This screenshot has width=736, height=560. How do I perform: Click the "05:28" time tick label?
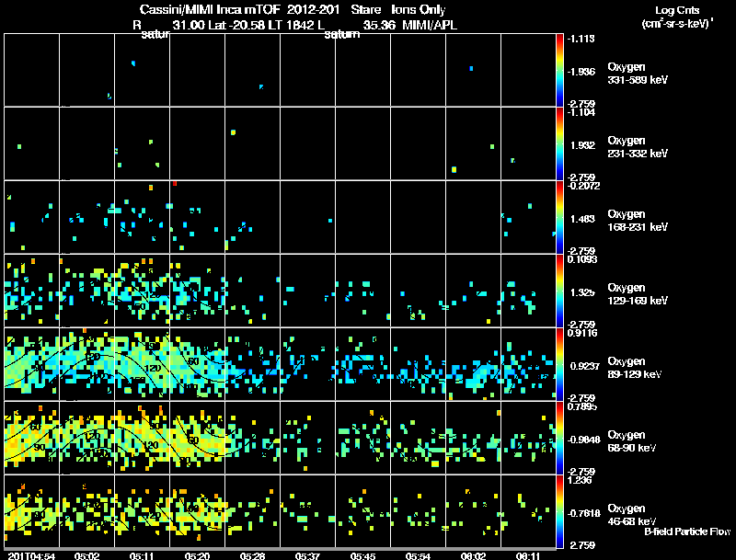(x=252, y=556)
